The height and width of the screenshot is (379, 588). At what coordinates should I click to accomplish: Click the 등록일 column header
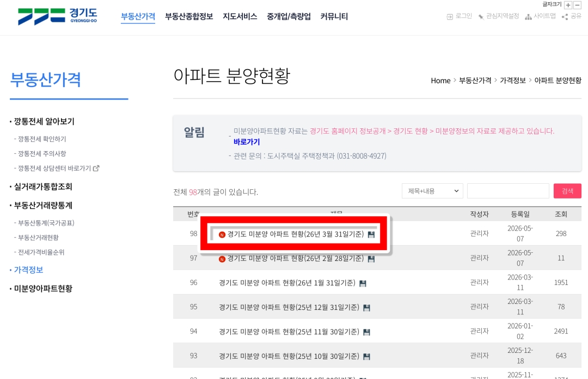(520, 214)
